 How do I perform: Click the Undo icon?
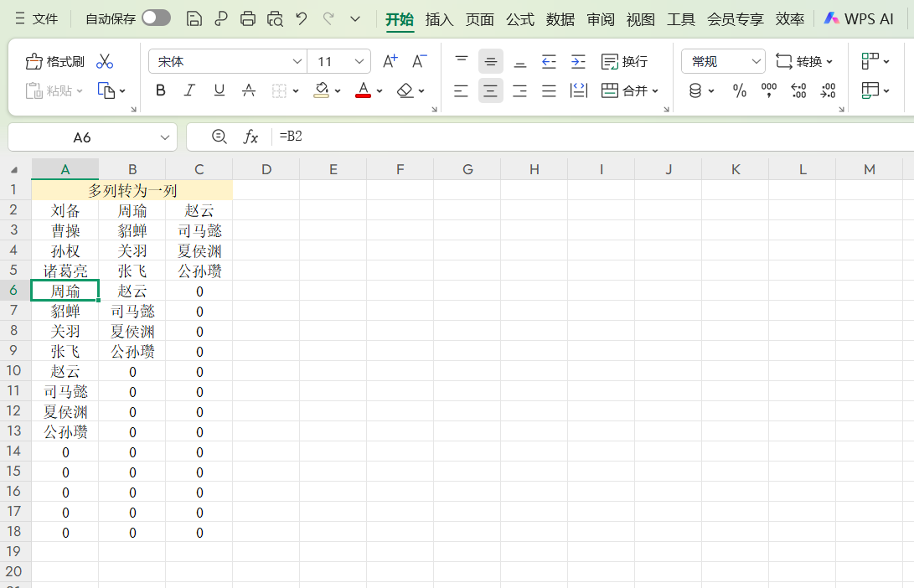pos(301,18)
